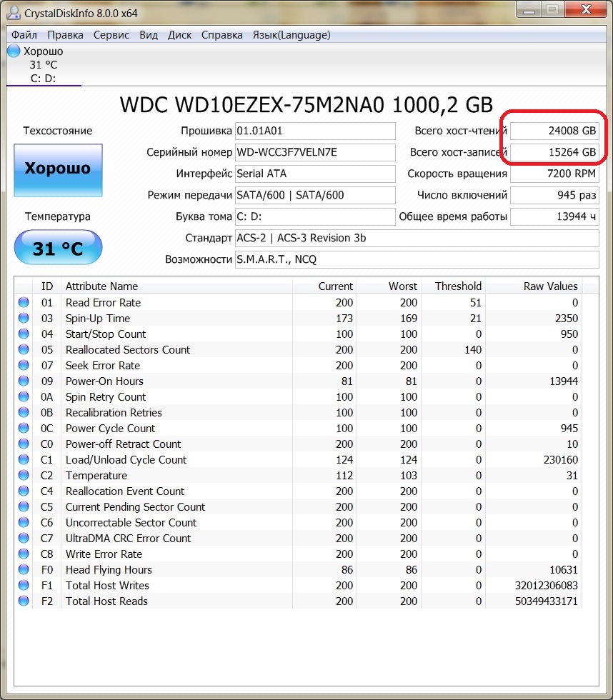
Task: Click raw value 230160
Action: (x=561, y=460)
